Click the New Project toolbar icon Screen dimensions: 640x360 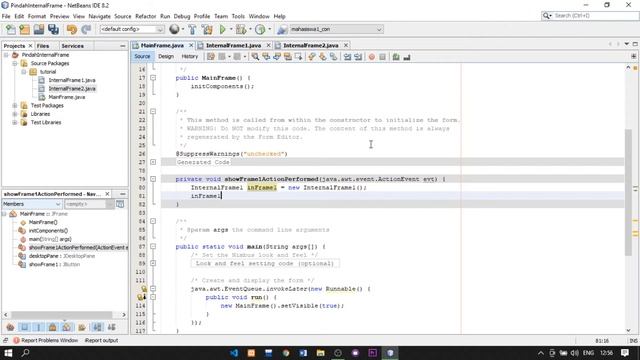point(24,29)
